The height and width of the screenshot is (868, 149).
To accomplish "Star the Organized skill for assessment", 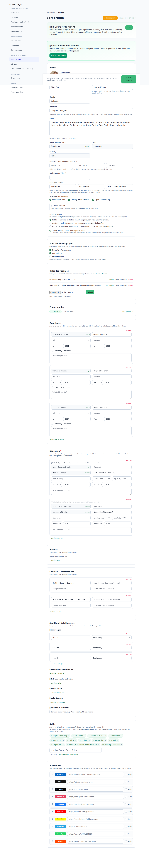I will point(51,745).
